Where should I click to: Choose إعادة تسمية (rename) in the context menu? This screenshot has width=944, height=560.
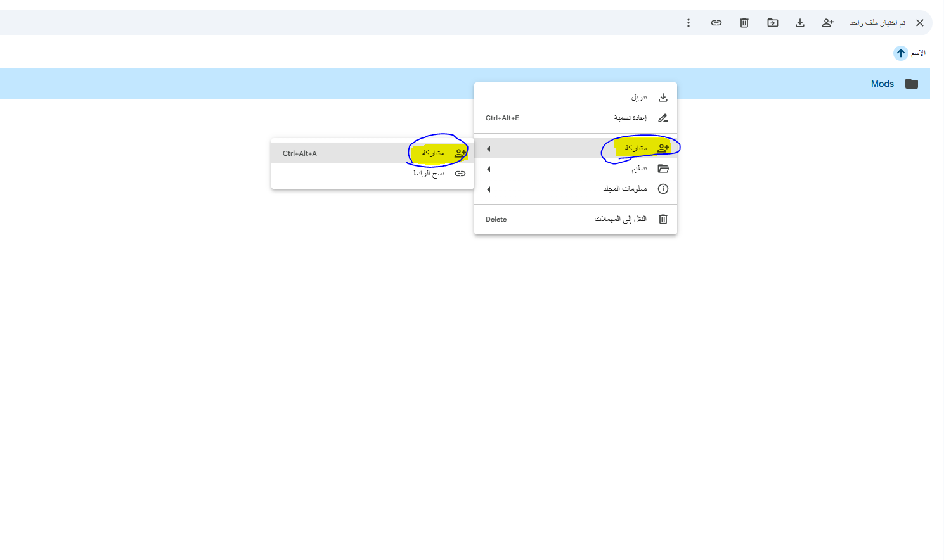tap(630, 118)
